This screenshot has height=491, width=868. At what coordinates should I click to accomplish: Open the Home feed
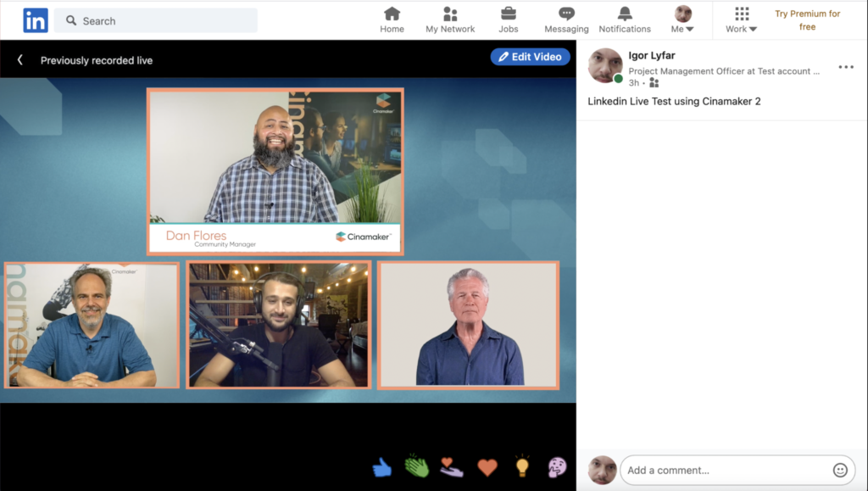pyautogui.click(x=392, y=20)
